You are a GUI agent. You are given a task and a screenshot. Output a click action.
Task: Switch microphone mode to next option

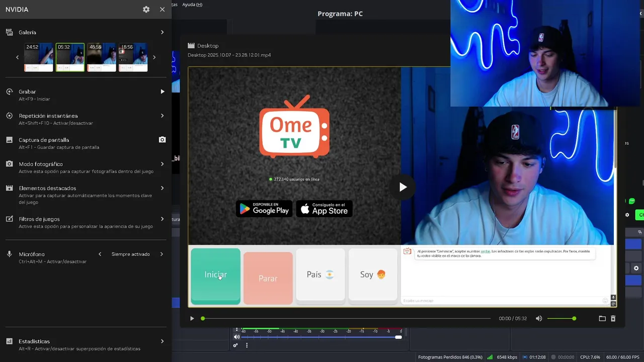point(162,254)
